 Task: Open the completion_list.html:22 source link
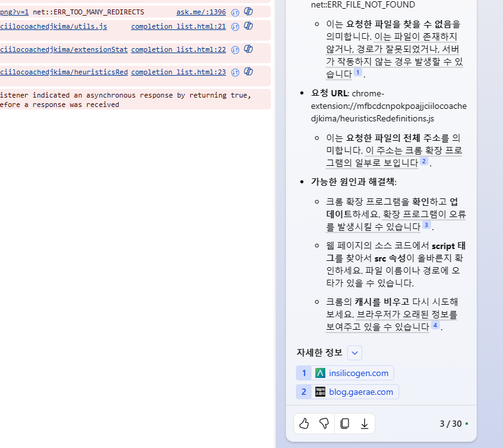(x=178, y=49)
